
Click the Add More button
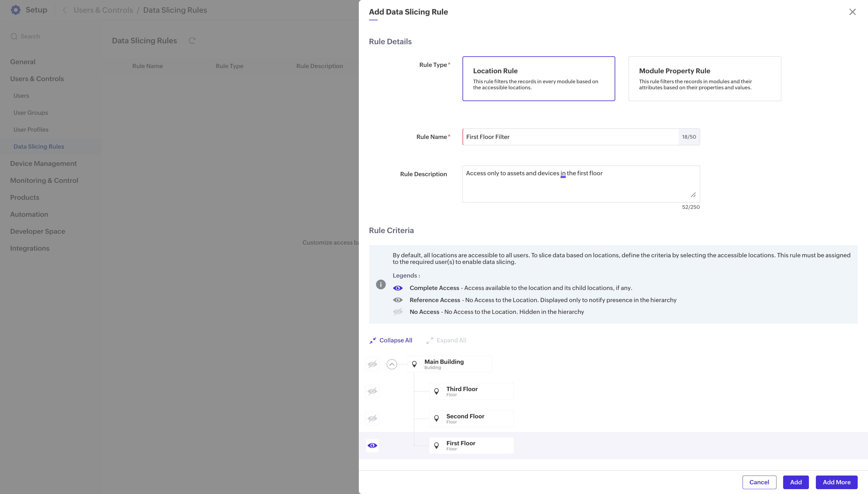coord(836,482)
